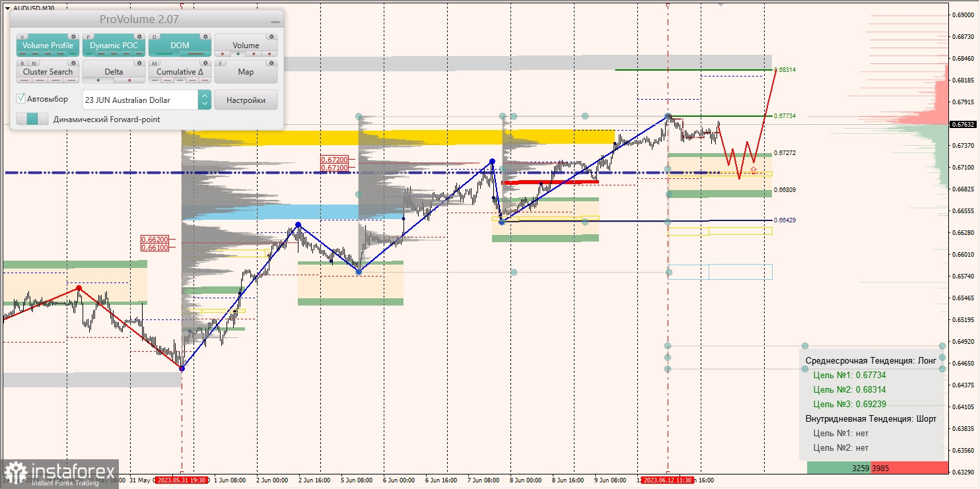Enable the Cluster Search button
Viewport: 980px width, 489px height.
click(x=48, y=72)
